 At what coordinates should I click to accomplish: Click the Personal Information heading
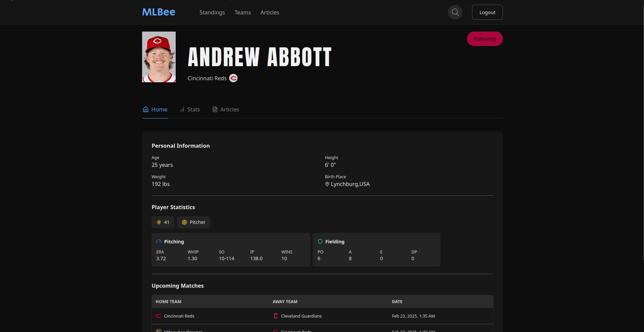point(180,146)
